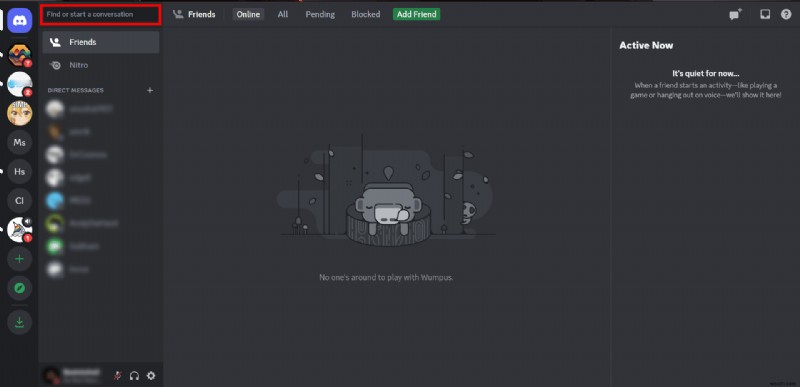Open the Ms server

19,143
